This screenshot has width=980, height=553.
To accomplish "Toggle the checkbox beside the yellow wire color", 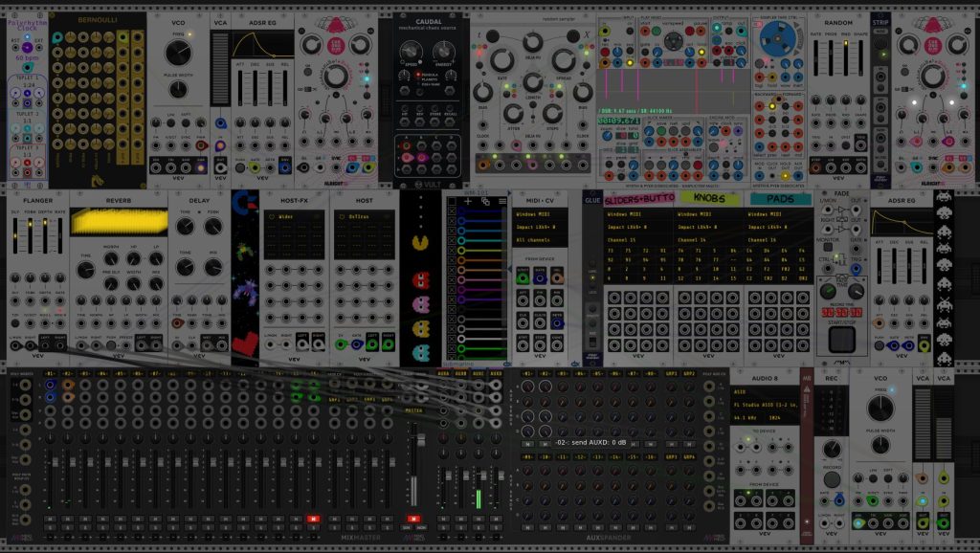I will 452,251.
